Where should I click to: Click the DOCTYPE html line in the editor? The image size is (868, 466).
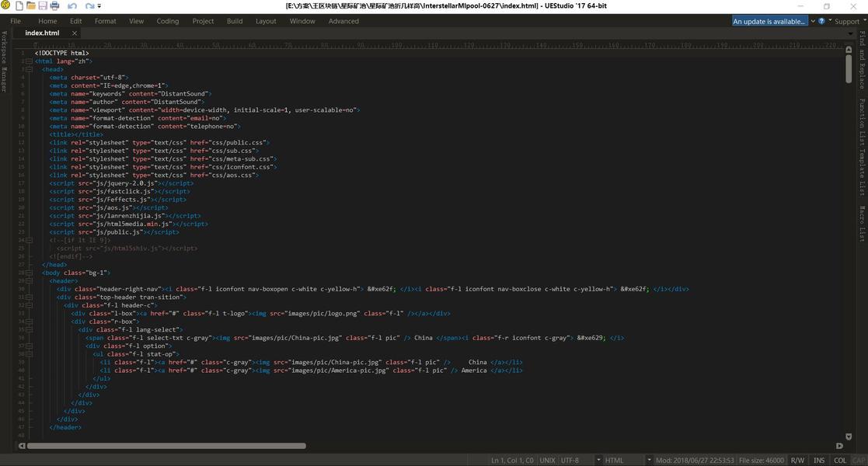tap(61, 53)
